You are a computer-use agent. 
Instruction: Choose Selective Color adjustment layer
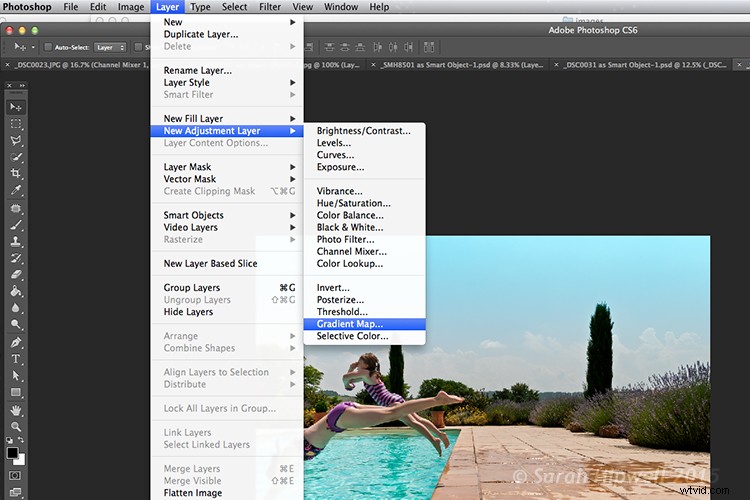pos(364,336)
